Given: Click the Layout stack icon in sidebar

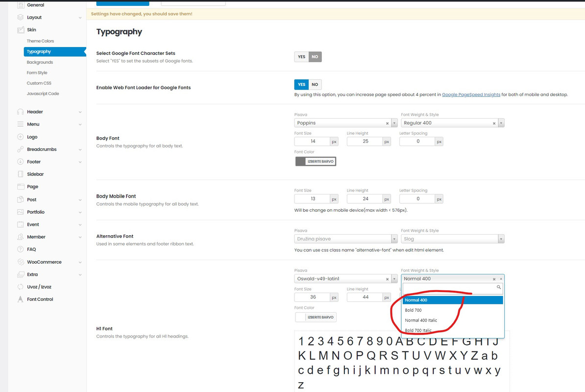Looking at the screenshot, I should pyautogui.click(x=21, y=17).
